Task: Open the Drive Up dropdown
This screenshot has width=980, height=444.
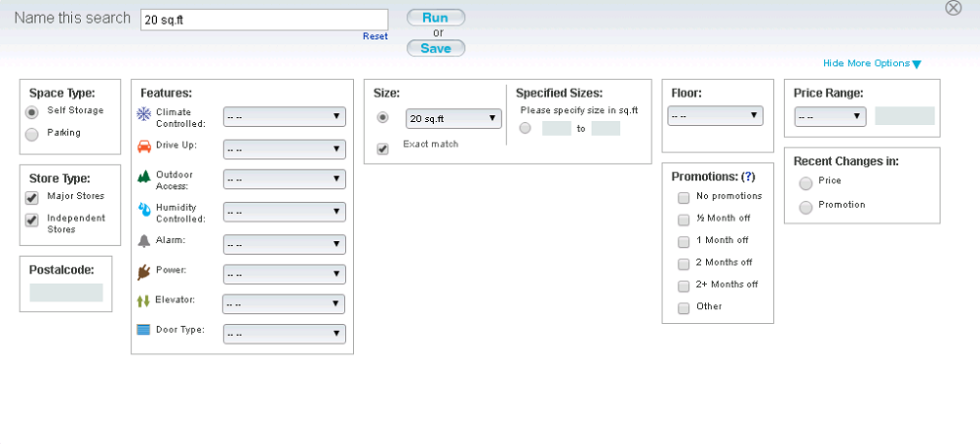Action: click(x=285, y=149)
